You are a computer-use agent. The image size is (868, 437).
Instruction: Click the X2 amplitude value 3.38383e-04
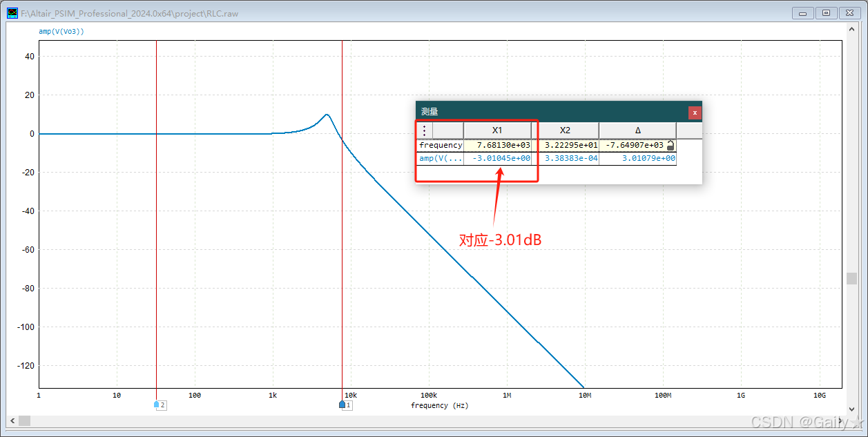pos(571,159)
